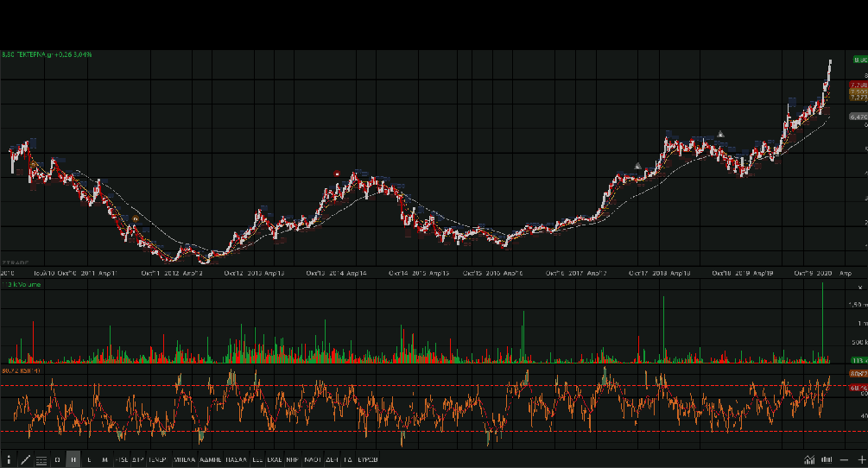Zoom out with the minus icon
This screenshot has height=468, width=868.
[x=843, y=459]
